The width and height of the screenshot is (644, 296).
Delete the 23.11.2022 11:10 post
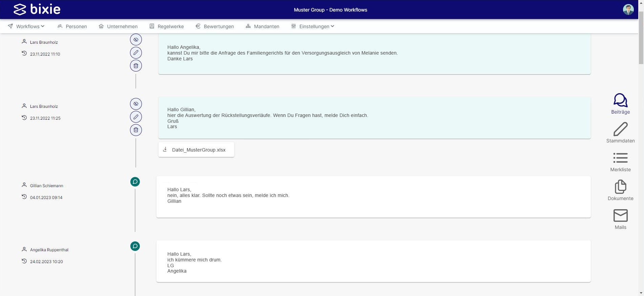tap(136, 66)
